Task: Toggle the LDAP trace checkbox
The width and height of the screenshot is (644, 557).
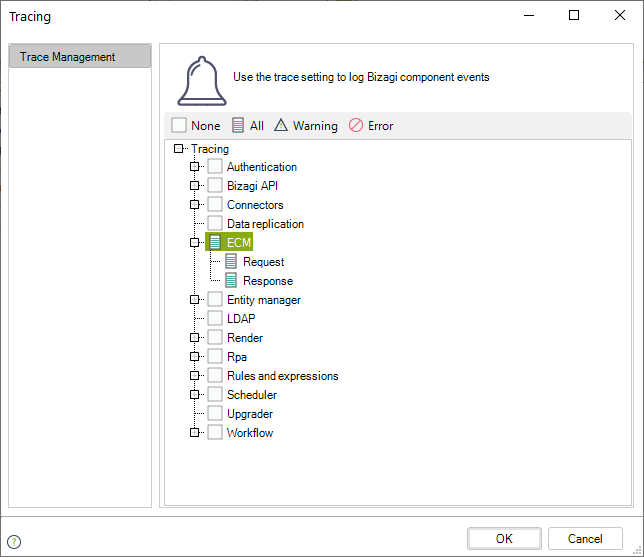Action: tap(215, 318)
